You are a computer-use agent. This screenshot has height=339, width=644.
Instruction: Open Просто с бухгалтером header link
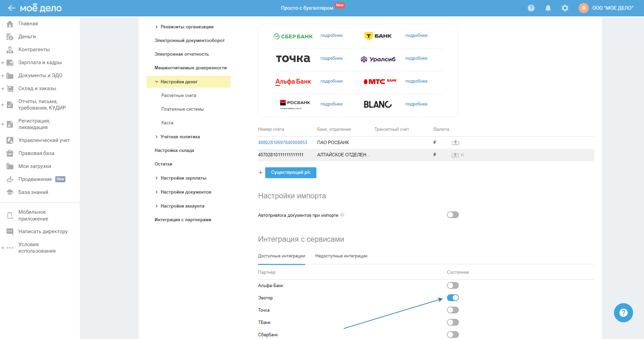pyautogui.click(x=307, y=8)
